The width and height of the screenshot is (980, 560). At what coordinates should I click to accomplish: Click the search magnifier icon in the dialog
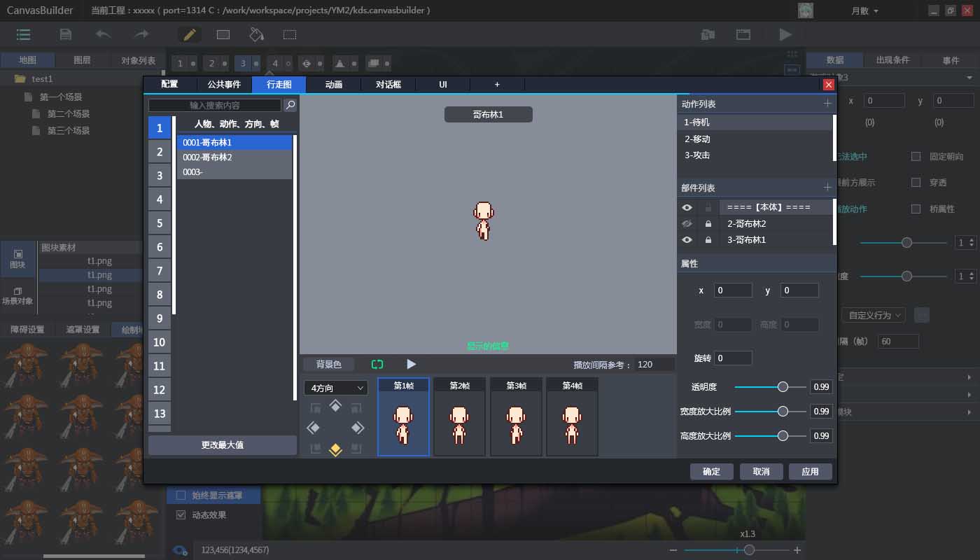point(290,105)
